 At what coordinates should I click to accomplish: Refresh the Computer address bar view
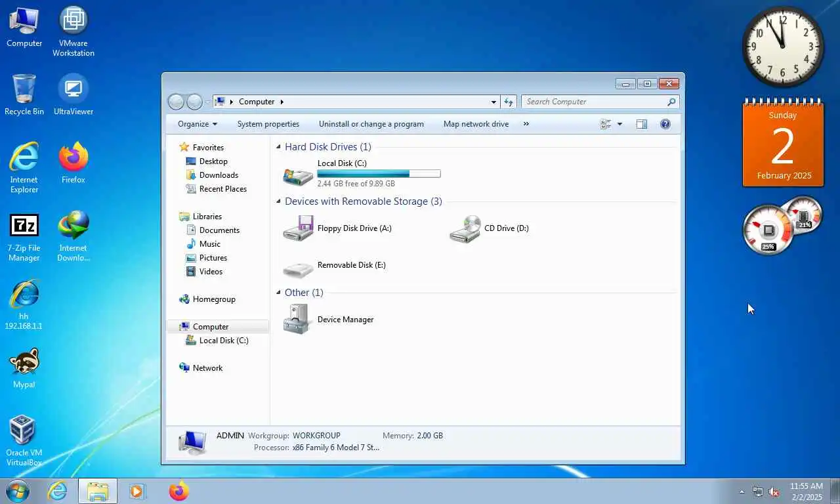click(x=509, y=102)
